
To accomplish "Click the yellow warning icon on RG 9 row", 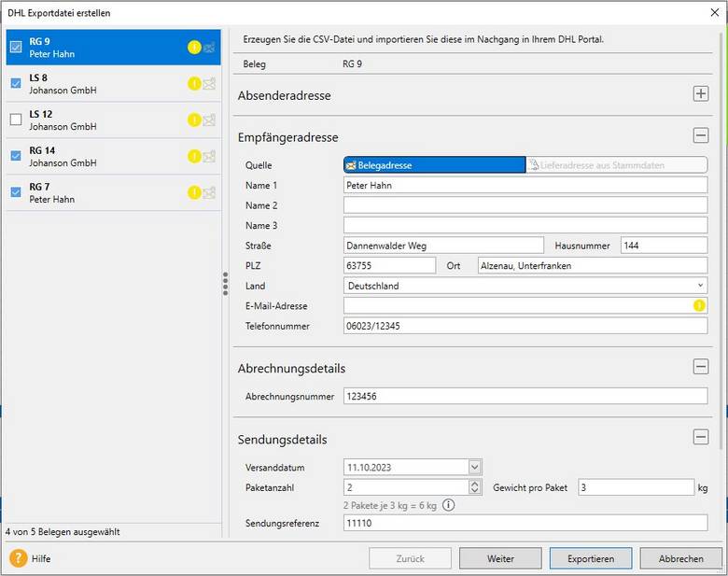I will [194, 47].
